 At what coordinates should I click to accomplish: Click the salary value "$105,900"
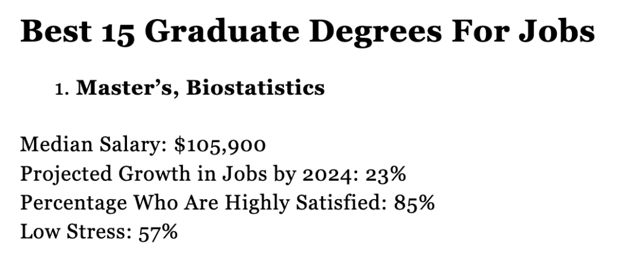[x=220, y=145]
